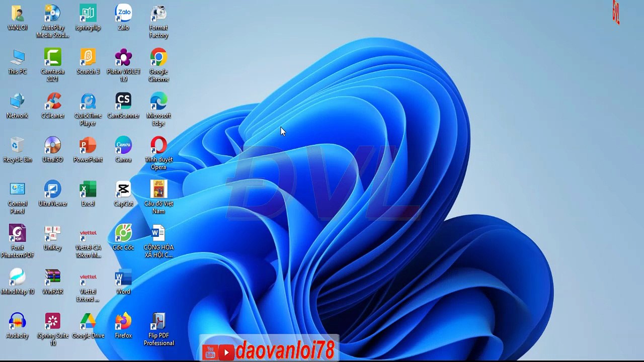Select the CCleaner shortcut
The image size is (644, 362).
(x=52, y=102)
